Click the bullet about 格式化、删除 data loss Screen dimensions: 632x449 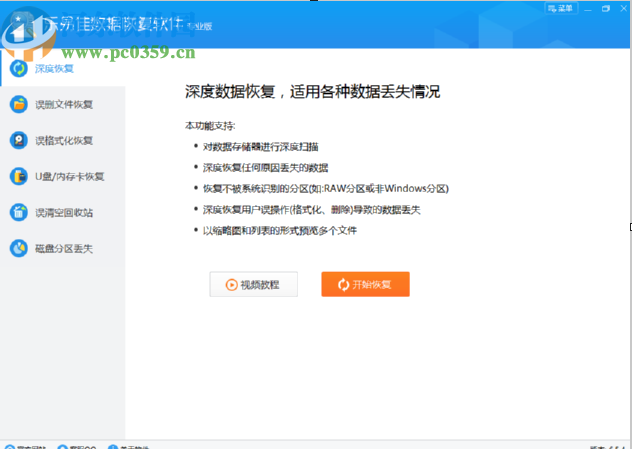click(312, 210)
